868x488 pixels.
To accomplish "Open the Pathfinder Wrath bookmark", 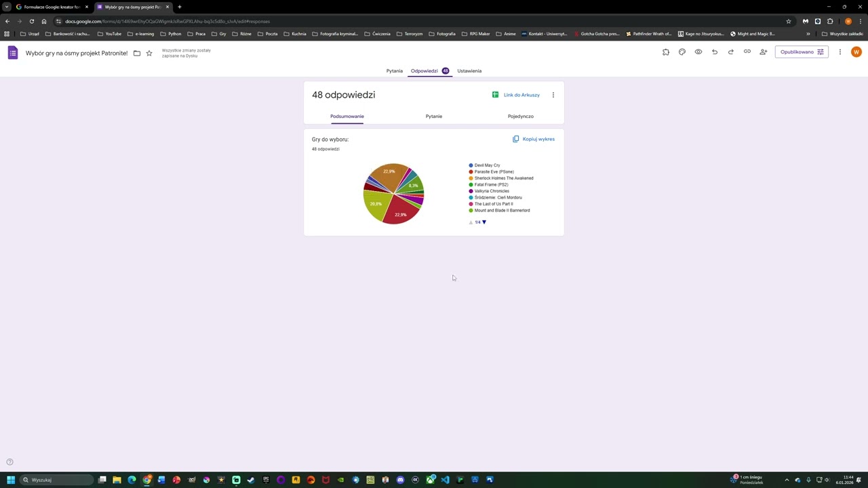I will point(648,33).
